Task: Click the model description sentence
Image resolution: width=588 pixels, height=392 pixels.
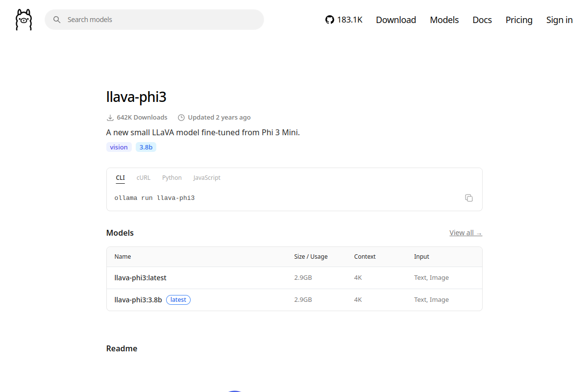Action: point(203,132)
